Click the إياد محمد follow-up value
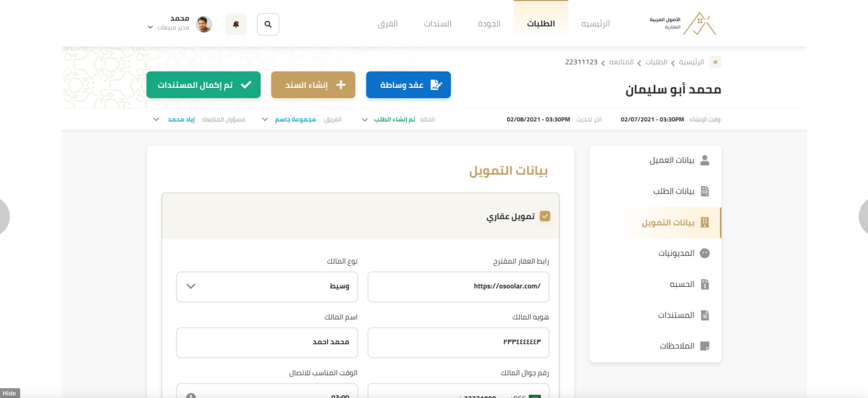The height and width of the screenshot is (398, 868). tap(181, 119)
